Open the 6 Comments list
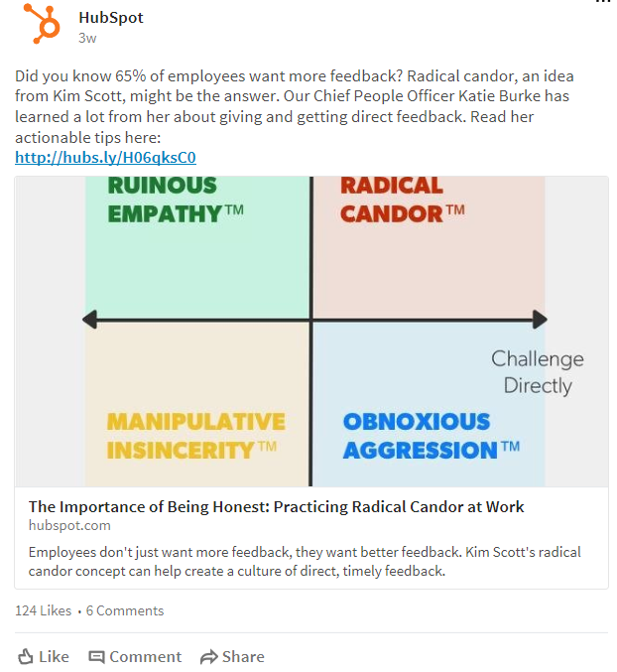617x672 pixels. pyautogui.click(x=125, y=610)
